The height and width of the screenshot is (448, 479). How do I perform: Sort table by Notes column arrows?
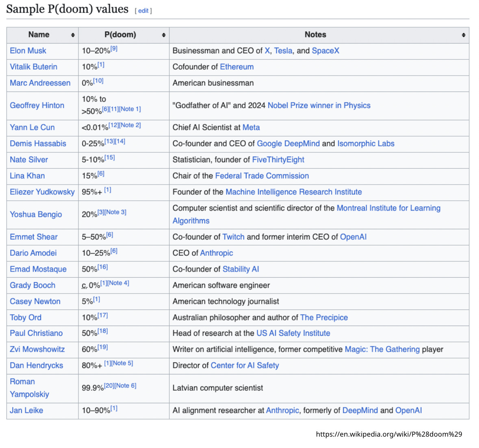(x=464, y=35)
